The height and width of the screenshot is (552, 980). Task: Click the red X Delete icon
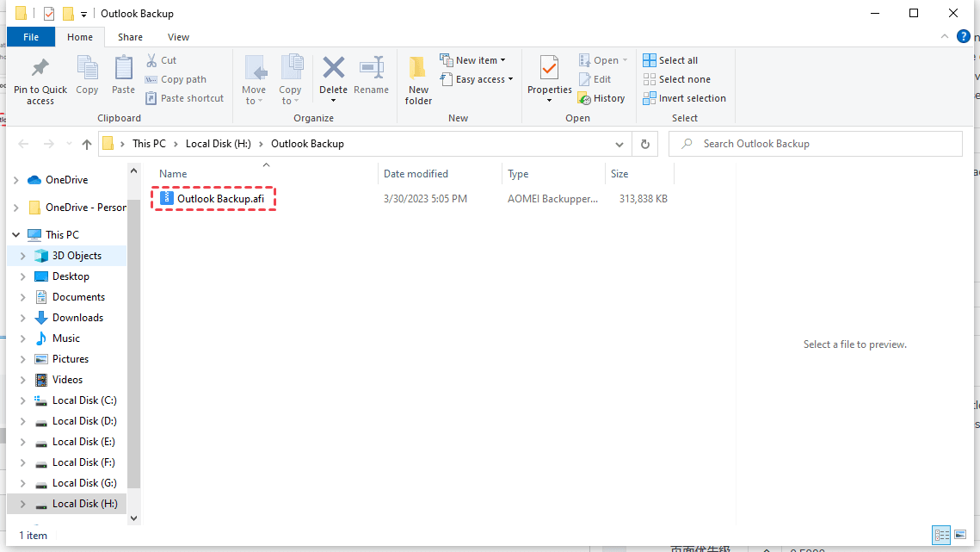point(333,67)
